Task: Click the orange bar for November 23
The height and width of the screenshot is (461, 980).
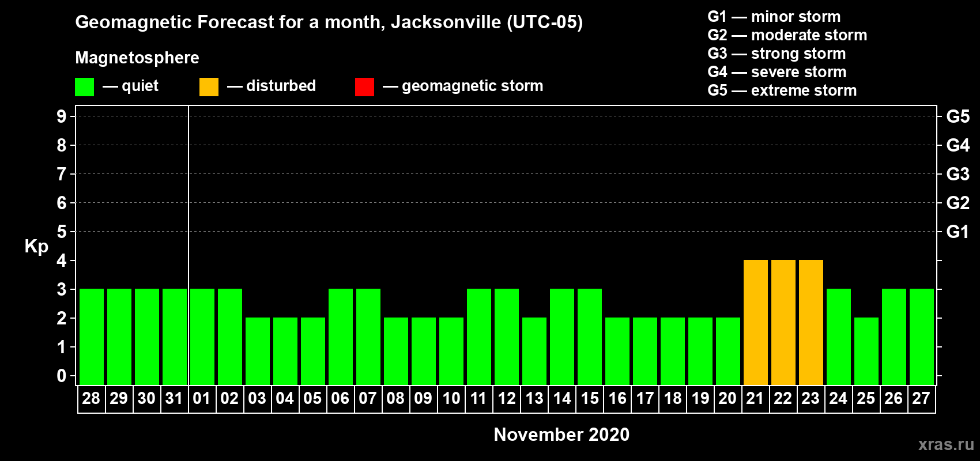Action: point(811,322)
